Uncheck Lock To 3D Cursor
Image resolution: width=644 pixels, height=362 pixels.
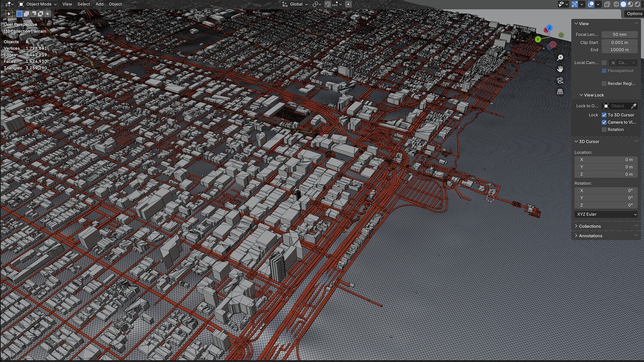[x=604, y=115]
